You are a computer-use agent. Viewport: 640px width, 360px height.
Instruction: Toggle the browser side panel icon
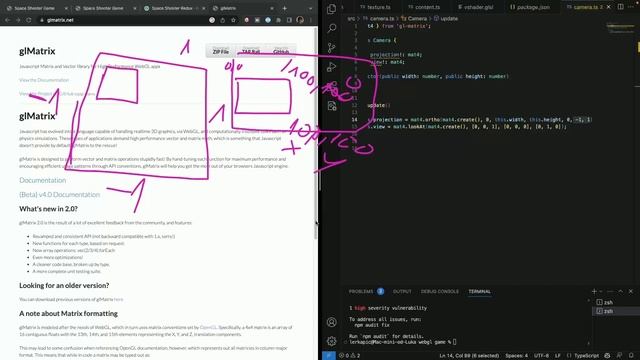pyautogui.click(x=289, y=20)
